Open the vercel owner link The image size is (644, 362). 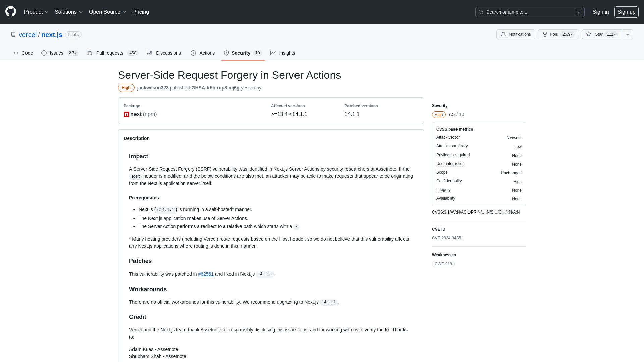point(28,35)
